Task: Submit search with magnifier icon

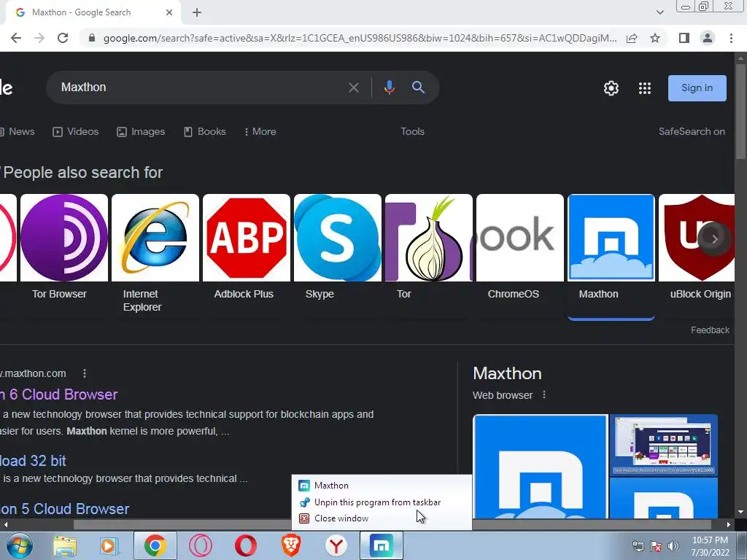Action: coord(418,87)
